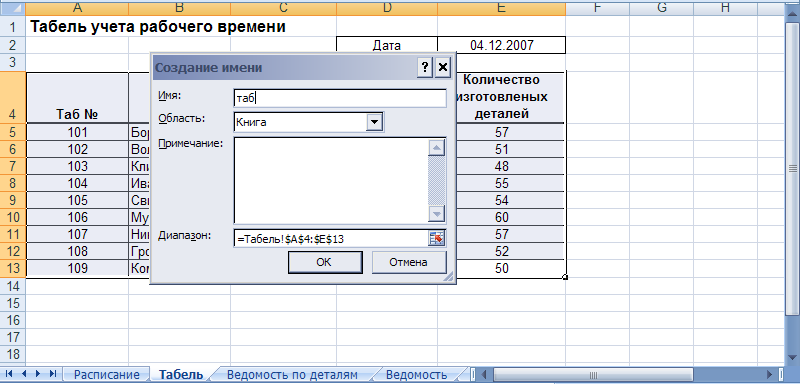Click the help question mark button in dialog

[424, 67]
